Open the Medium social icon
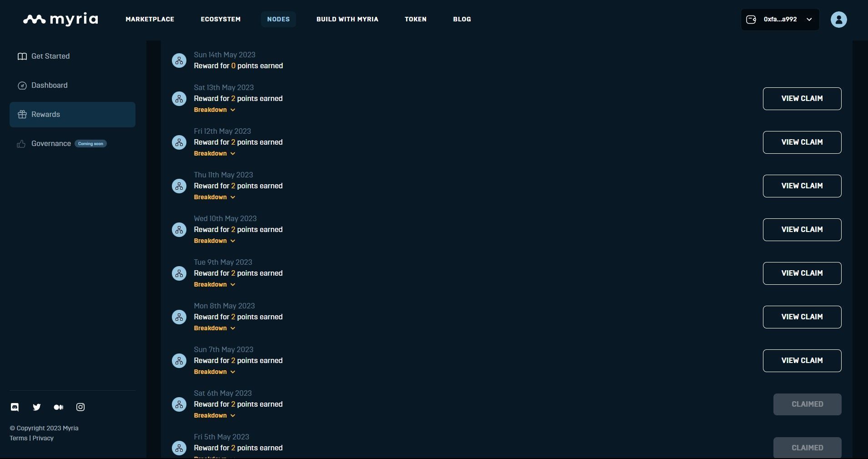Image resolution: width=868 pixels, height=459 pixels. tap(59, 407)
